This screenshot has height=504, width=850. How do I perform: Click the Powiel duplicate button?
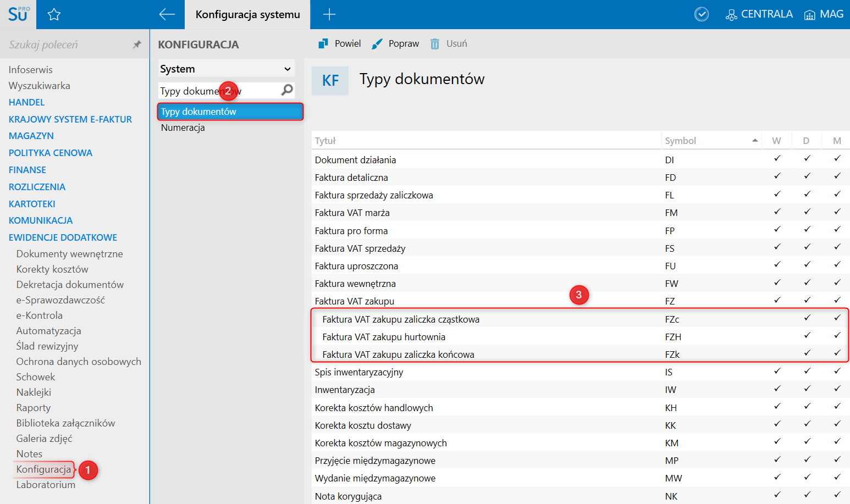(340, 43)
